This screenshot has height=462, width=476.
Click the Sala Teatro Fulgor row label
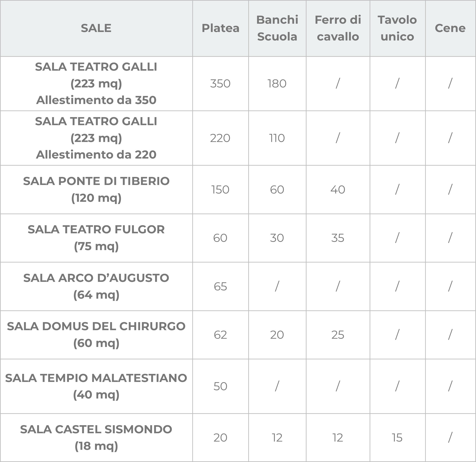pos(96,238)
